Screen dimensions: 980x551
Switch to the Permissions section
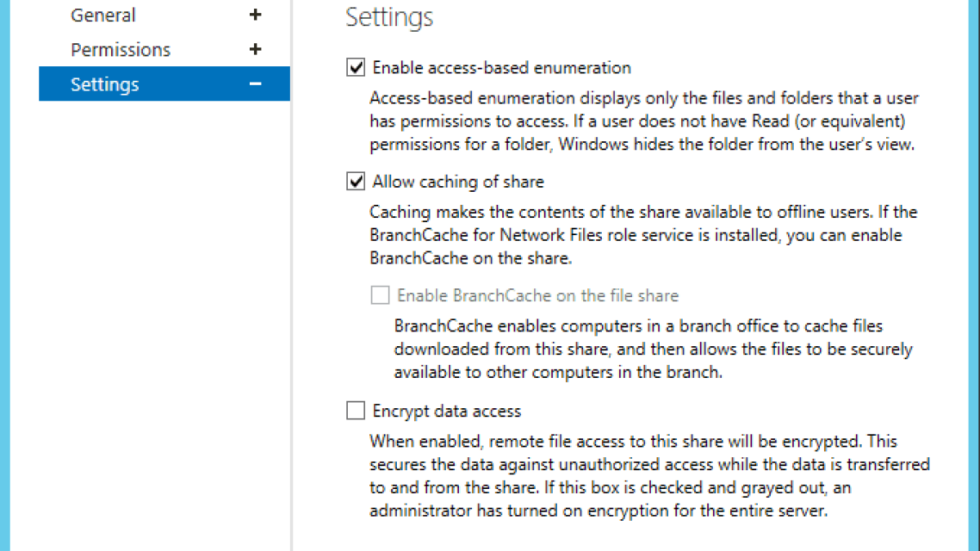(x=120, y=50)
